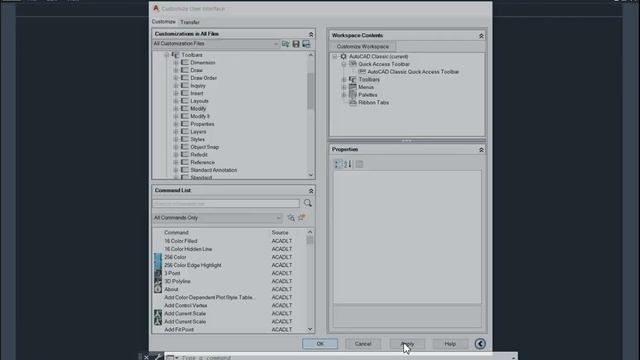Click the 3D Polyline command icon
The image size is (640, 360).
tap(158, 281)
